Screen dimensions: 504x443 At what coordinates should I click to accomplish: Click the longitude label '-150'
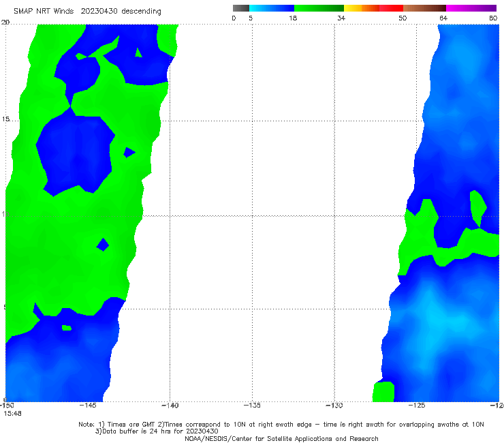pos(7,406)
